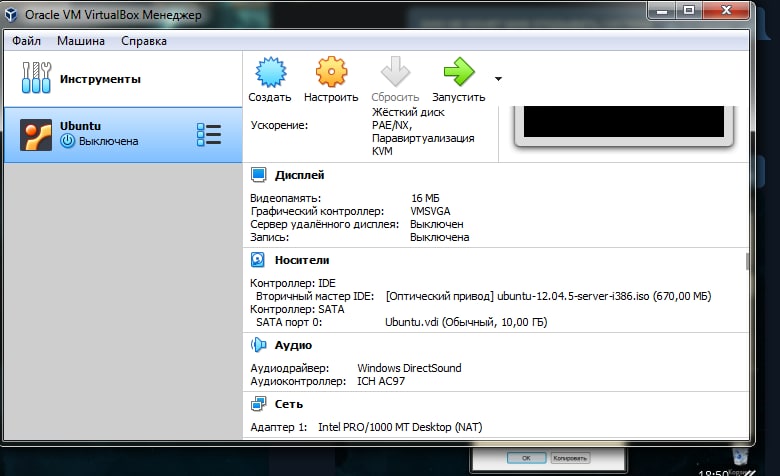The width and height of the screenshot is (780, 476).
Task: Click the Создать (New) starburst icon
Action: point(271,72)
